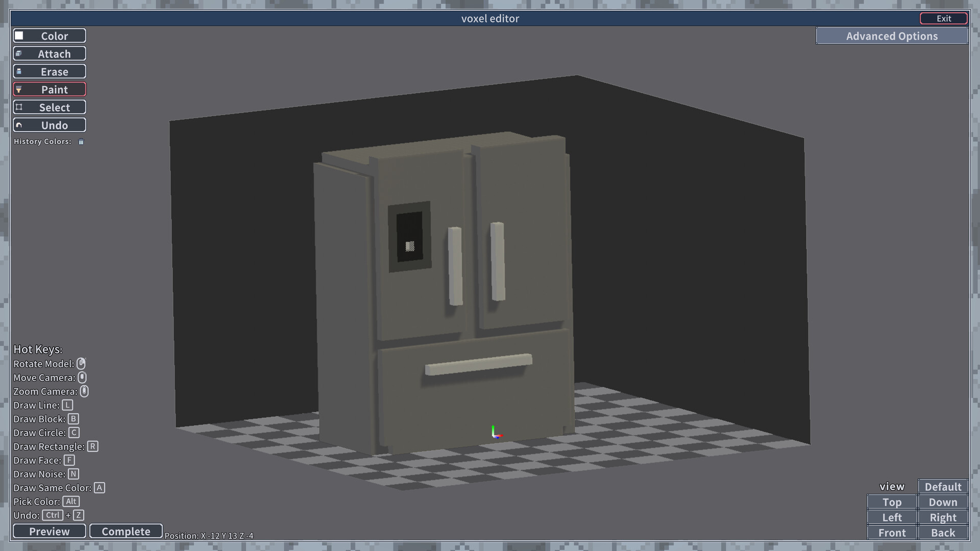Viewport: 980px width, 551px height.
Task: Choose the Select tool
Action: point(50,107)
